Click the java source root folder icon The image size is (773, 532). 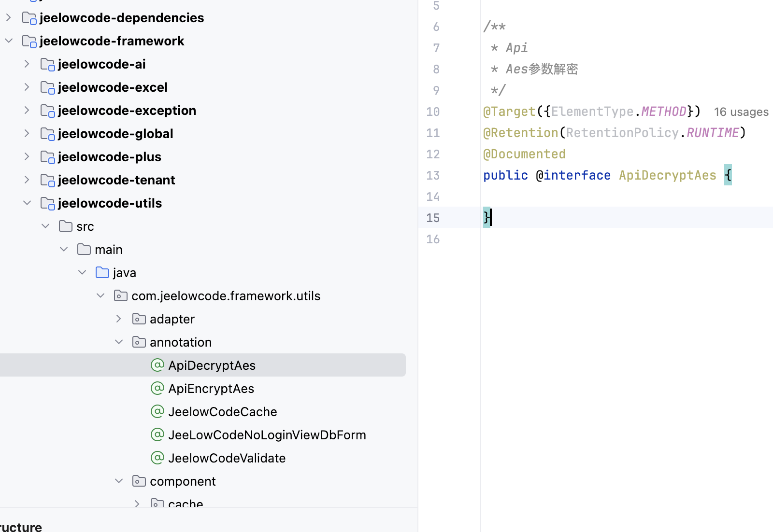[x=102, y=273]
